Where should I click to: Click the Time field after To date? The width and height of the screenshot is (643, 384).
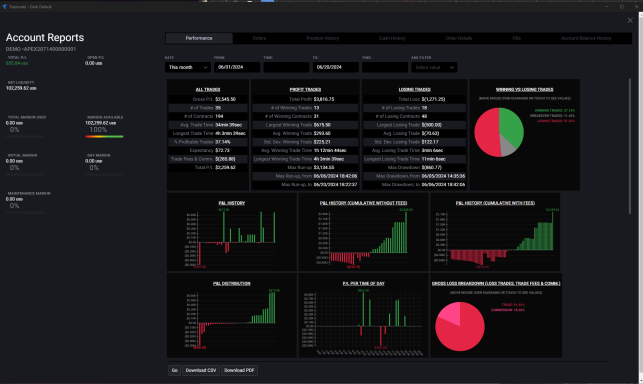coord(385,67)
